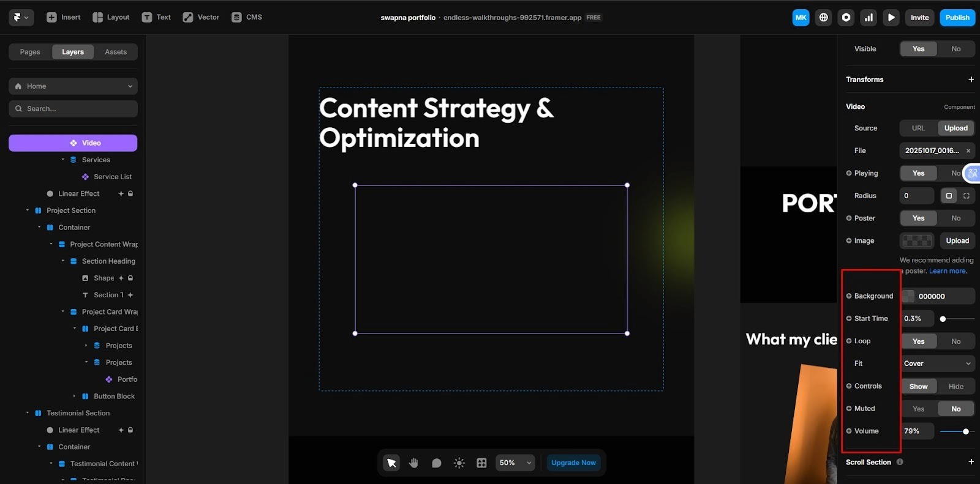This screenshot has width=980, height=484.
Task: Click the plus icon on Section 1 layer
Action: 130,295
